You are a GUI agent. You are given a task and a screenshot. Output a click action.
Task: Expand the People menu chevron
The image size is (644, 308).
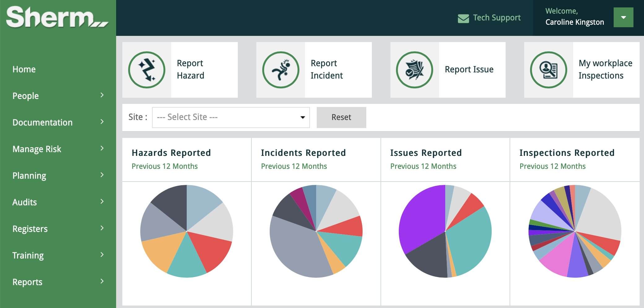102,95
